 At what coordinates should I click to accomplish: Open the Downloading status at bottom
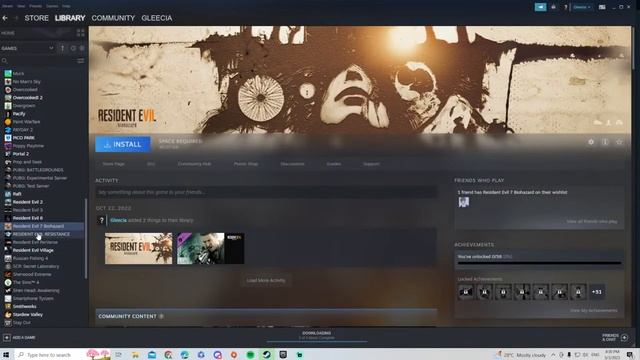click(317, 336)
